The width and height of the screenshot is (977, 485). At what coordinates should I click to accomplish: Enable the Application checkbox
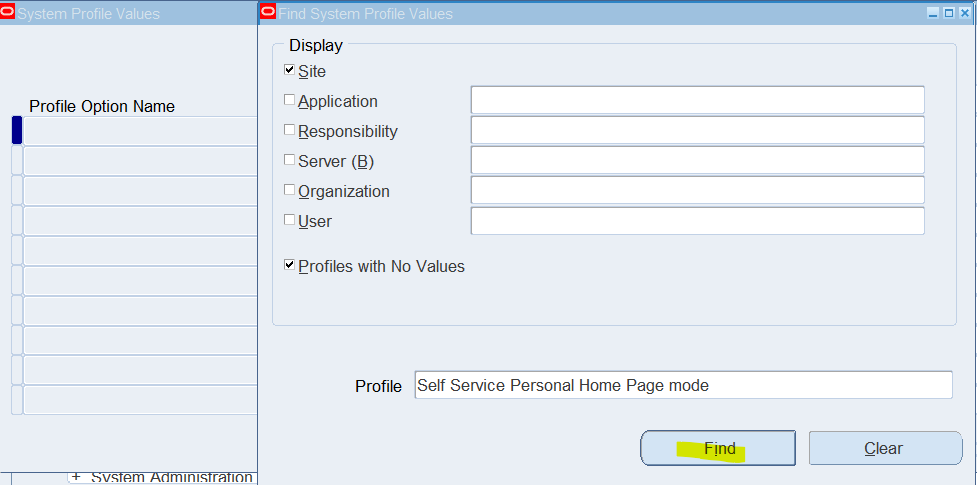[x=289, y=100]
